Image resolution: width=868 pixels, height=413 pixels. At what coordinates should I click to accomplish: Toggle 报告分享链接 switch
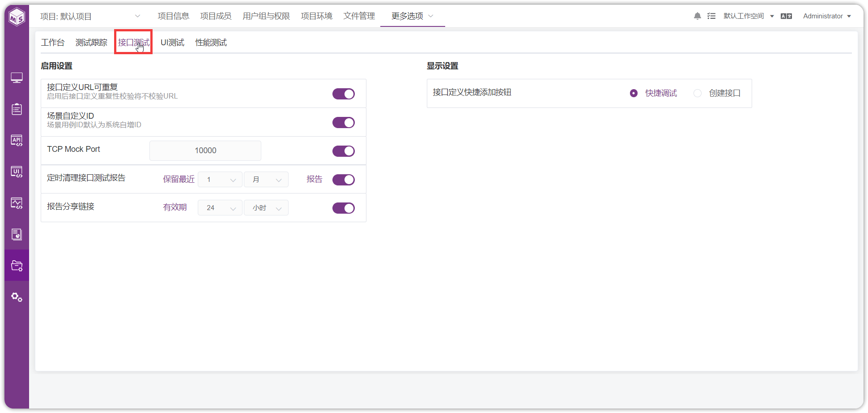pyautogui.click(x=344, y=208)
